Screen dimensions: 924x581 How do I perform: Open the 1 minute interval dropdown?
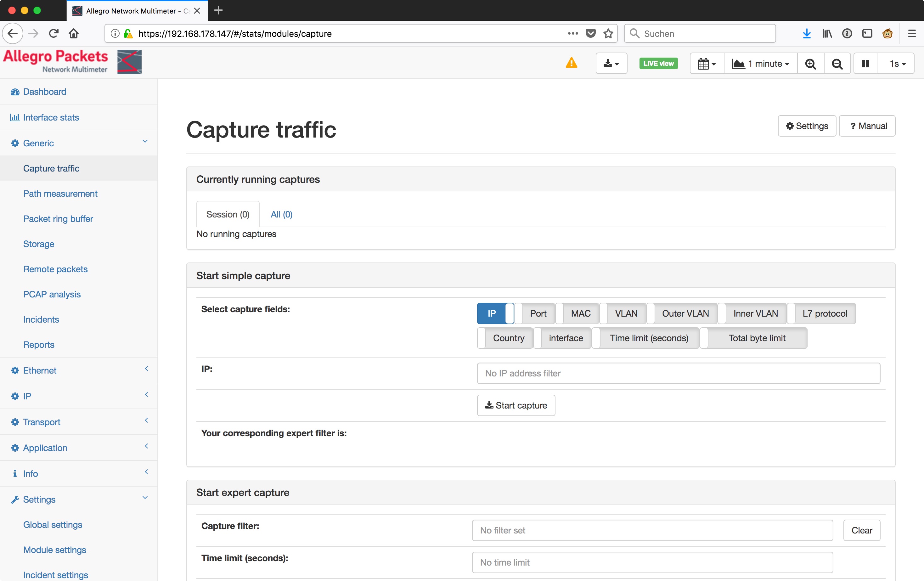click(x=760, y=64)
